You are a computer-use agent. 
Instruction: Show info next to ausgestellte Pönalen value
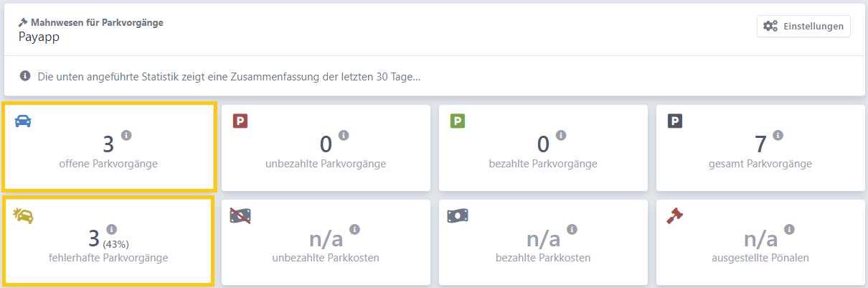point(789,229)
